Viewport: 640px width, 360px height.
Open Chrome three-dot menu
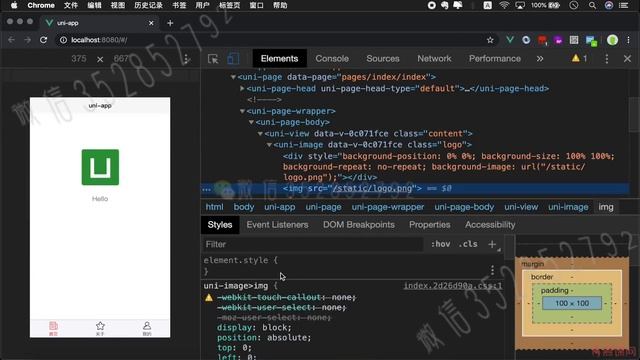pyautogui.click(x=629, y=40)
